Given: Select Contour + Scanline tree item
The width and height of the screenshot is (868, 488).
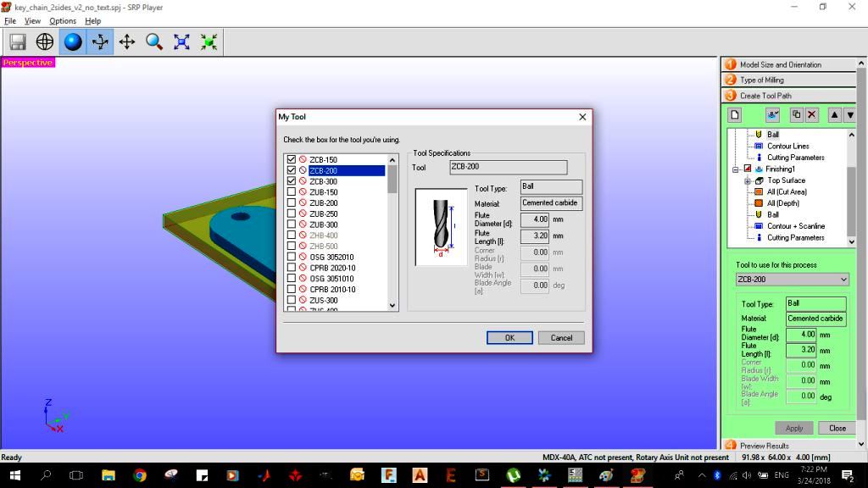Looking at the screenshot, I should (795, 226).
